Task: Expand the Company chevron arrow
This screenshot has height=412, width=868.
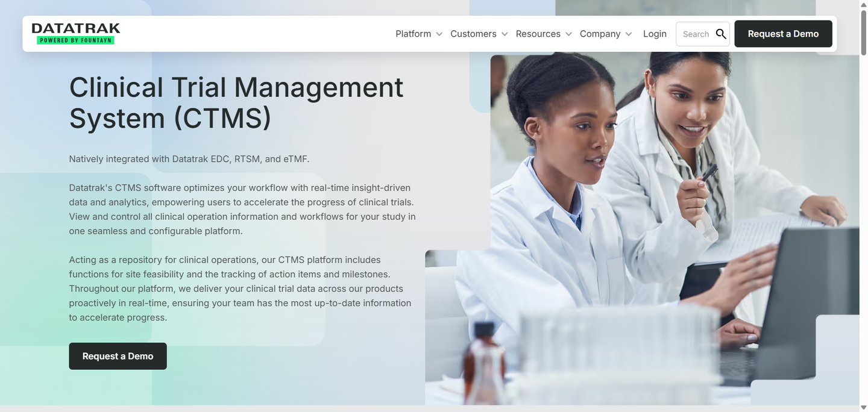Action: 629,34
